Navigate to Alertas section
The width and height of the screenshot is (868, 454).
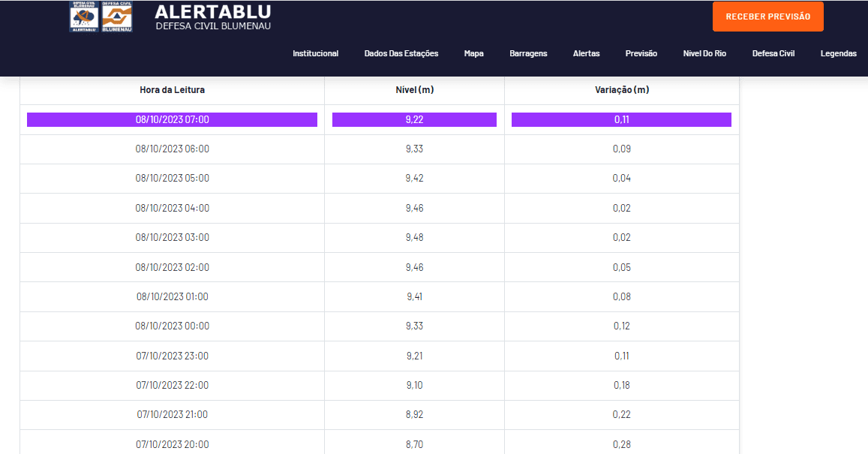click(586, 53)
